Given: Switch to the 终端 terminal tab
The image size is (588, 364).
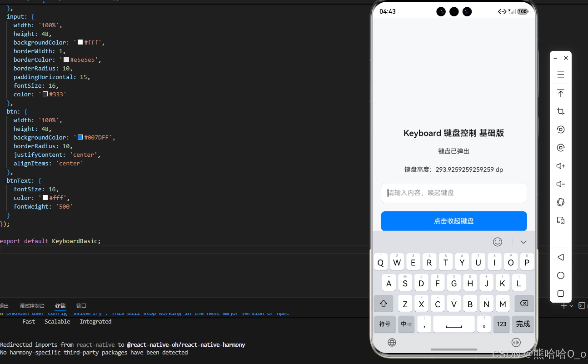Looking at the screenshot, I should tap(60, 306).
